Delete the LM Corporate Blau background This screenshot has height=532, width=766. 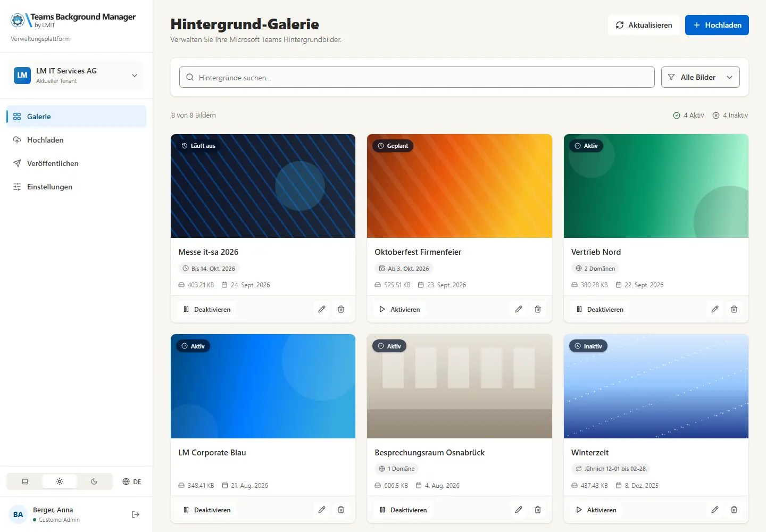341,510
